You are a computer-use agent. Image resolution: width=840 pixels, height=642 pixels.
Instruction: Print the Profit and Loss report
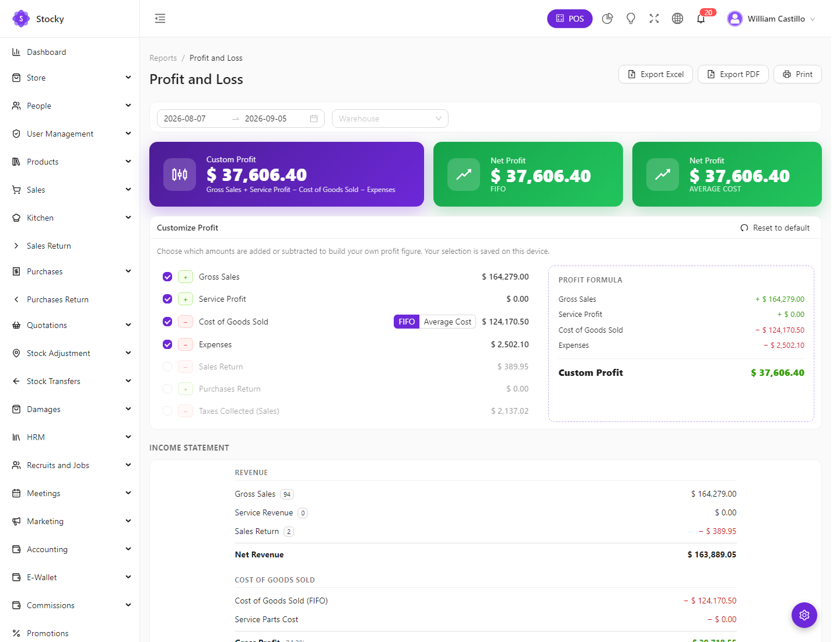(x=797, y=74)
